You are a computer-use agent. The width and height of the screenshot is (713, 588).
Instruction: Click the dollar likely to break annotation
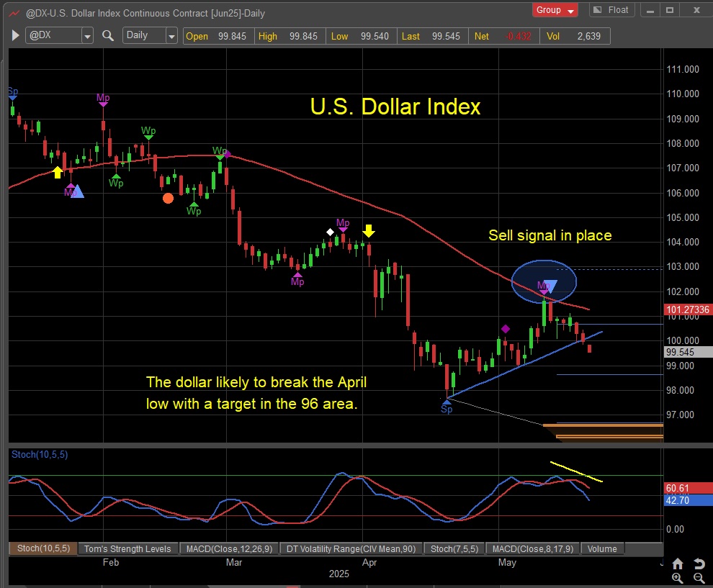click(x=256, y=393)
